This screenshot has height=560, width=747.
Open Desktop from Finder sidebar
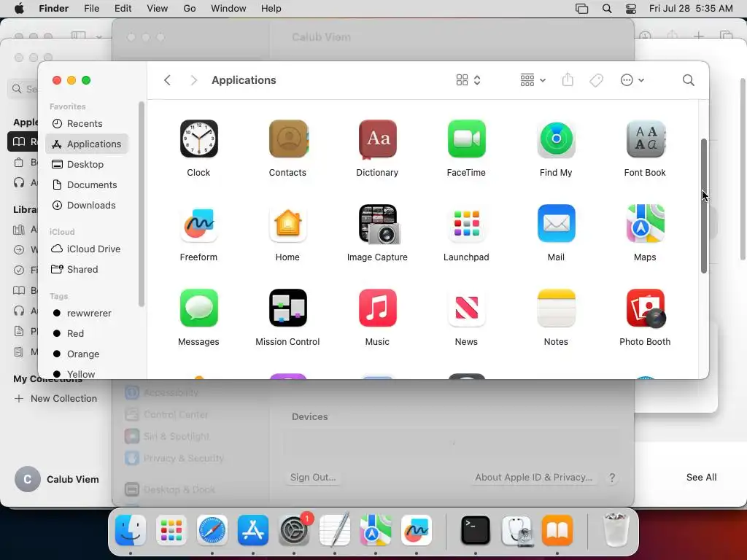coord(87,164)
